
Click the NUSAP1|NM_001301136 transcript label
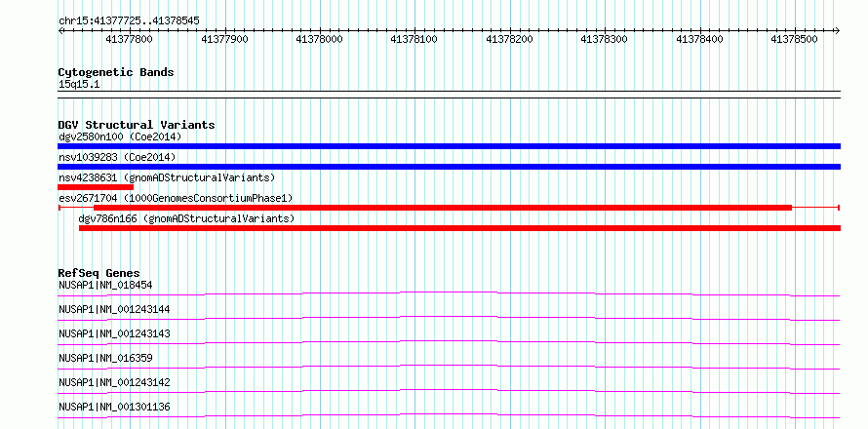[114, 407]
